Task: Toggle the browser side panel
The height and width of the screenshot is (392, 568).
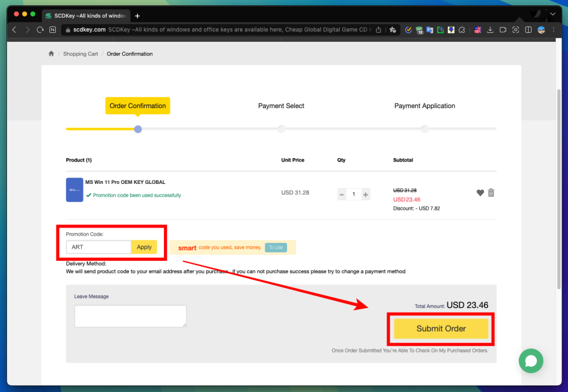Action: 528,30
